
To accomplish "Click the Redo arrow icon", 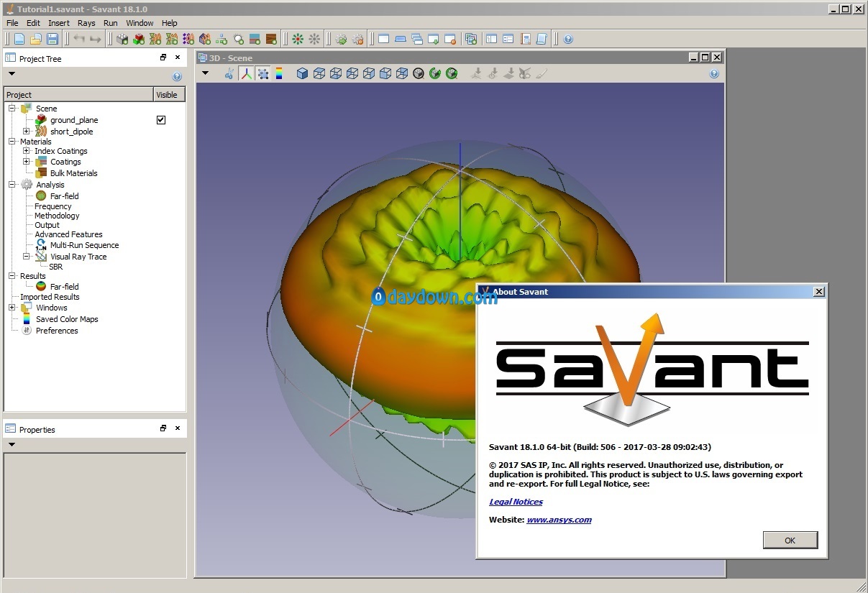I will (x=96, y=40).
